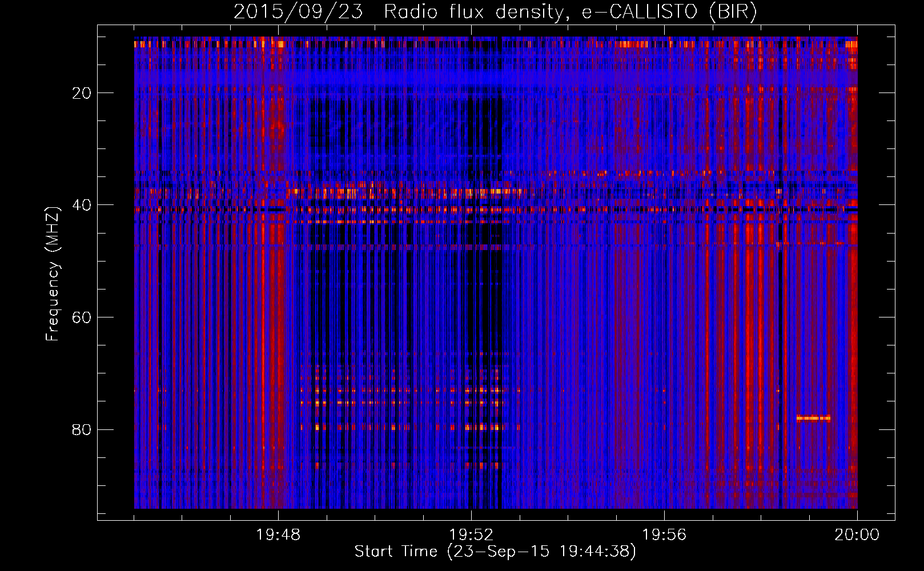Click the 'Frequency (MHZ)' axis label
Viewport: 924px width, 571px height.
tap(53, 274)
